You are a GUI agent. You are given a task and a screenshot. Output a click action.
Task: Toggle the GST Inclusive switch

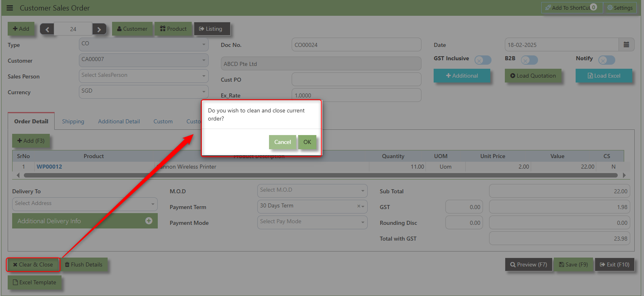[x=483, y=60]
